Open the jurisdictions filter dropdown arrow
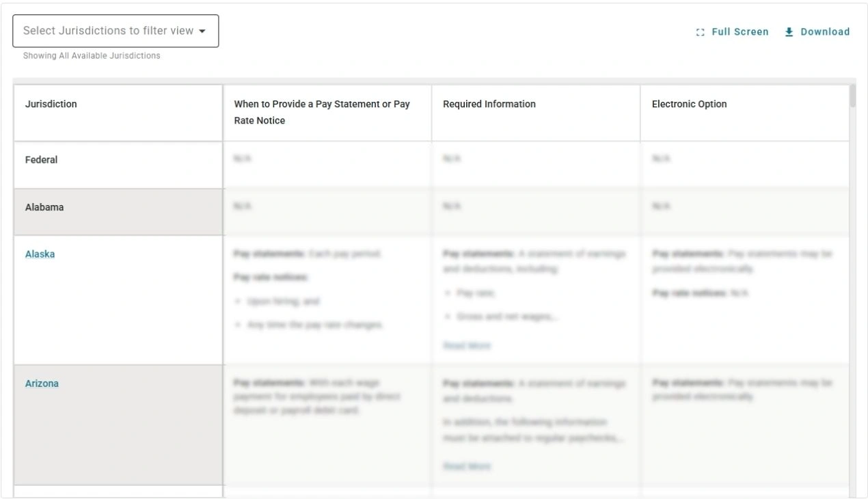The width and height of the screenshot is (868, 499). (203, 30)
